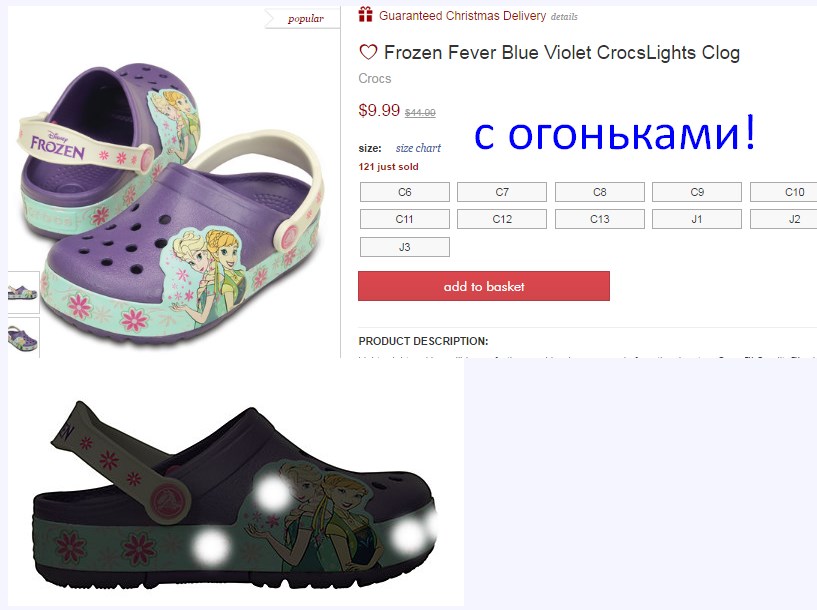Open Guaranteed Christmas Delivery details link
The width and height of the screenshot is (817, 610).
(x=564, y=17)
